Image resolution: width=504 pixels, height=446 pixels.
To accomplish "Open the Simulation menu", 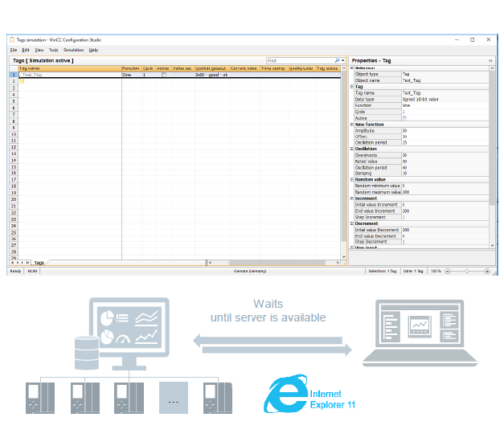I will (x=74, y=50).
